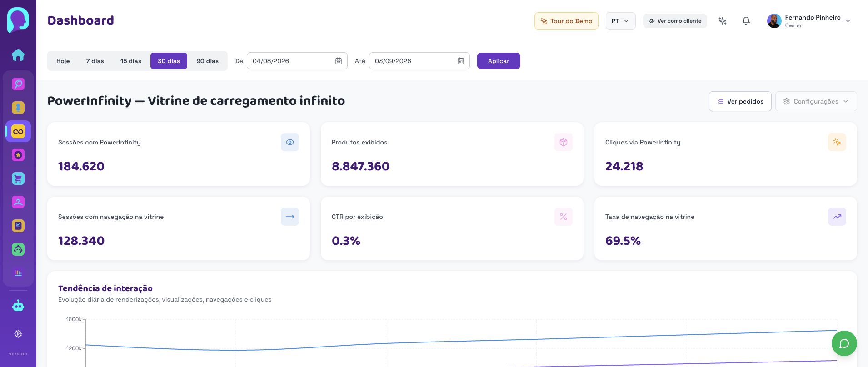Screen dimensions: 868x367
Task: Click the cursor icon on Cliques via PowerInfinity card
Action: (837, 142)
